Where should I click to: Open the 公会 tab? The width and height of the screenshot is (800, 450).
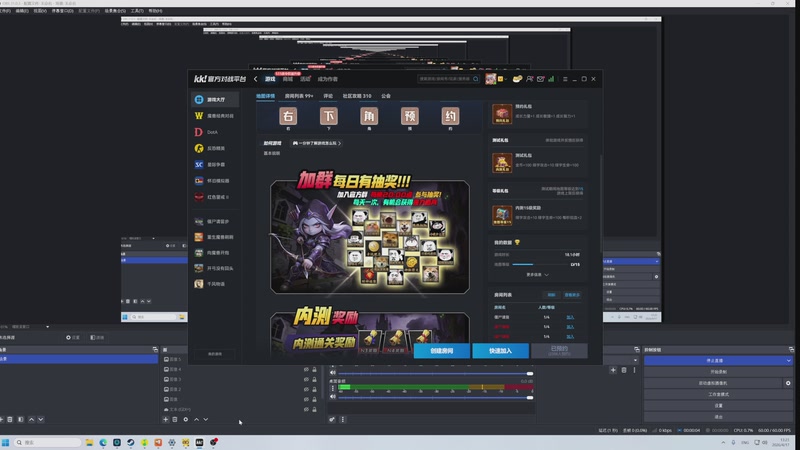[386, 96]
